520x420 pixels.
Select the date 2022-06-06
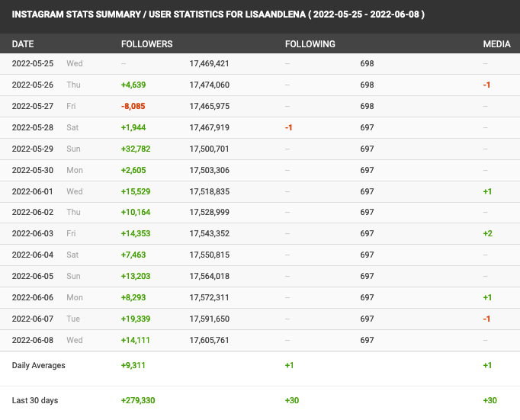pos(33,297)
